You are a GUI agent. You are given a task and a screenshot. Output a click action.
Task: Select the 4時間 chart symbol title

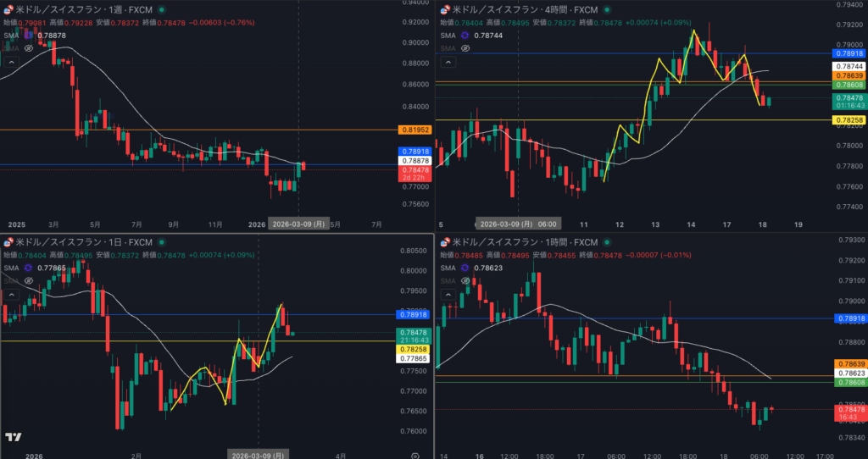521,9
